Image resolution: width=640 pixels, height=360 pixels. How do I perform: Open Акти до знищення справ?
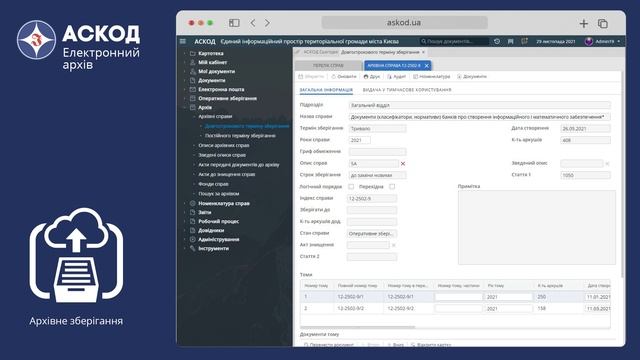pyautogui.click(x=227, y=174)
